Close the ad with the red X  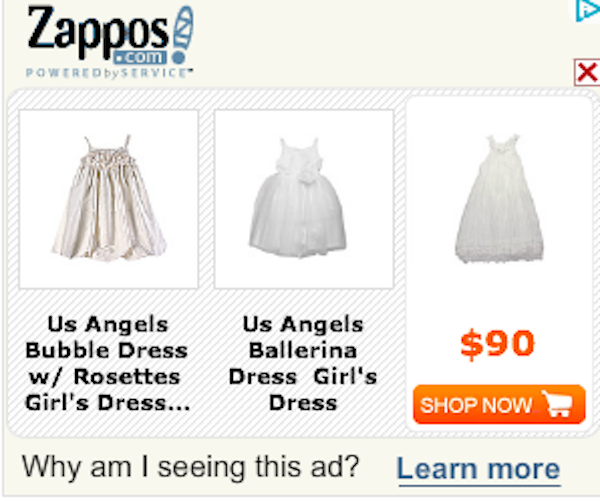587,72
